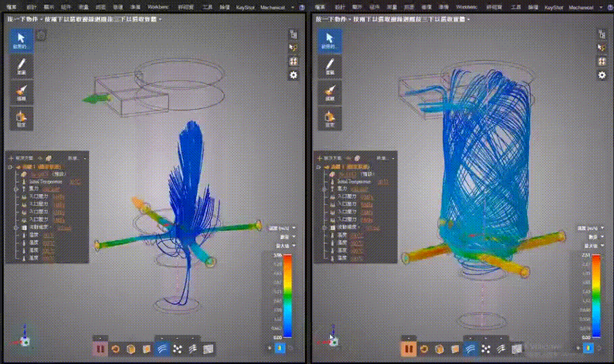Select the section cut display, left window
Viewport: 614px width, 364px height.
[146, 348]
